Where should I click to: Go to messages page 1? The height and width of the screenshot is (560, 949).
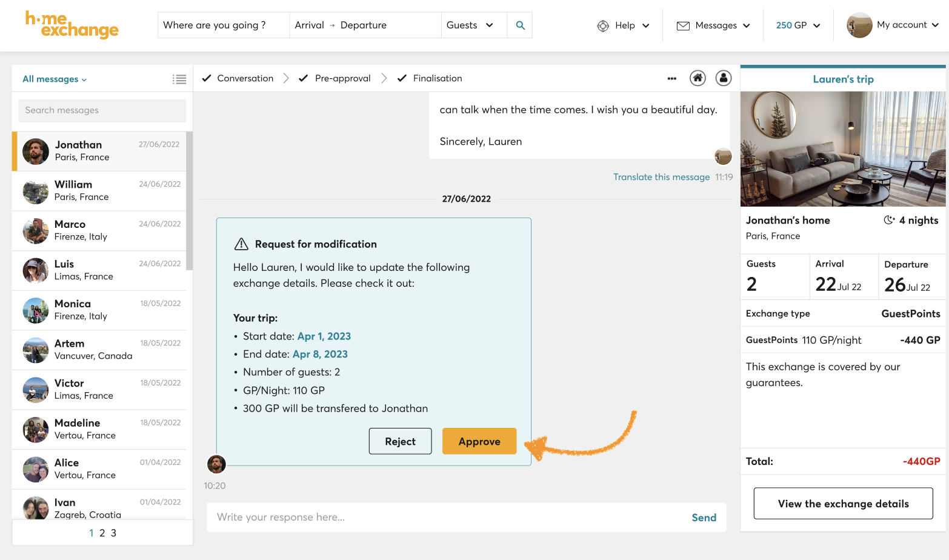click(92, 533)
